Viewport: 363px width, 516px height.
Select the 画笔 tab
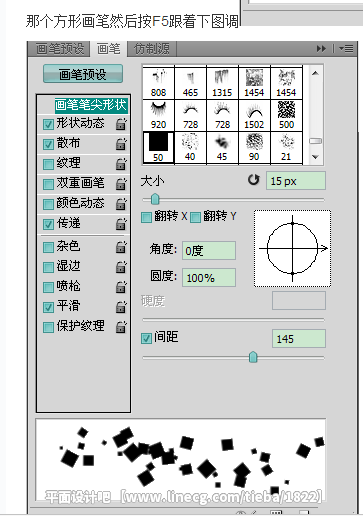pos(108,49)
